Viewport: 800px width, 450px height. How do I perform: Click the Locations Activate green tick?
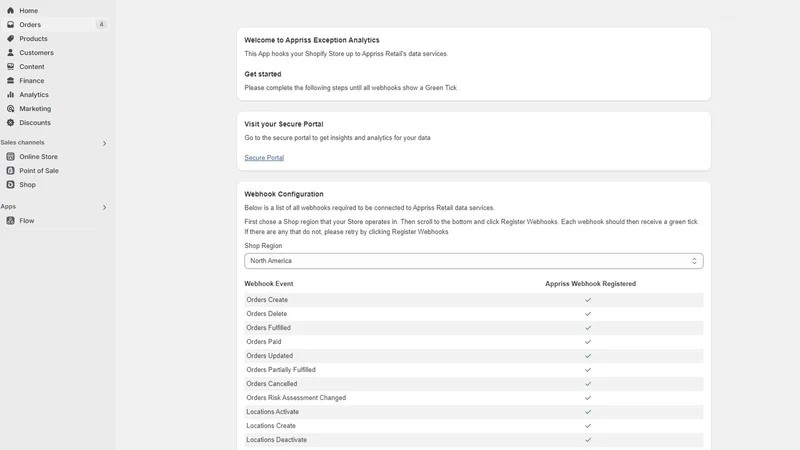coord(588,412)
